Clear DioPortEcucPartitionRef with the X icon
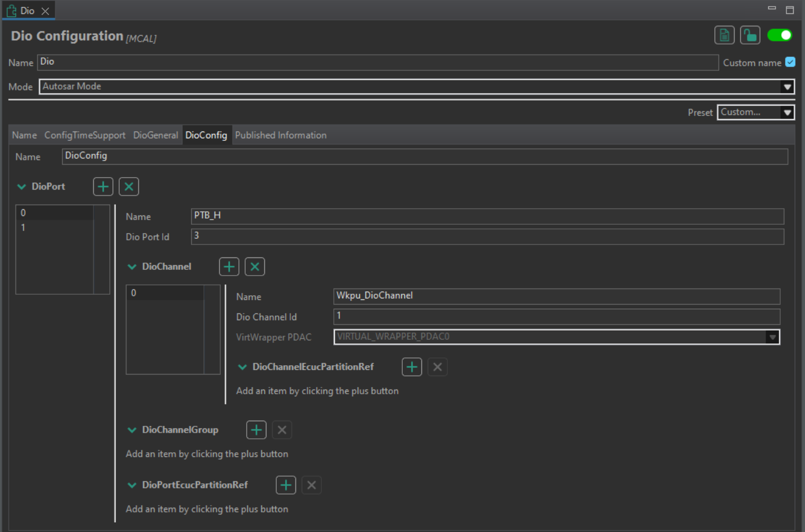This screenshot has height=532, width=805. [x=312, y=485]
